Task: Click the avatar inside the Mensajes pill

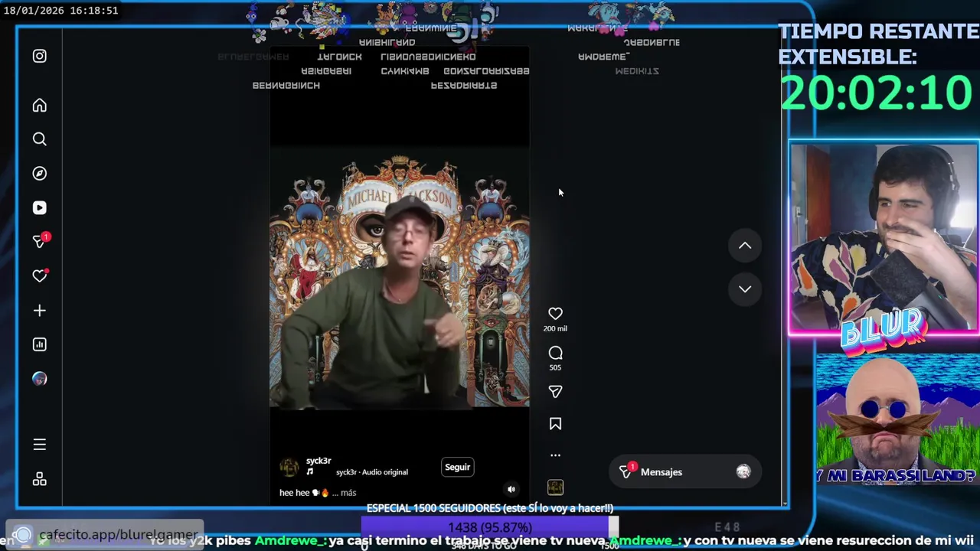Action: (743, 472)
